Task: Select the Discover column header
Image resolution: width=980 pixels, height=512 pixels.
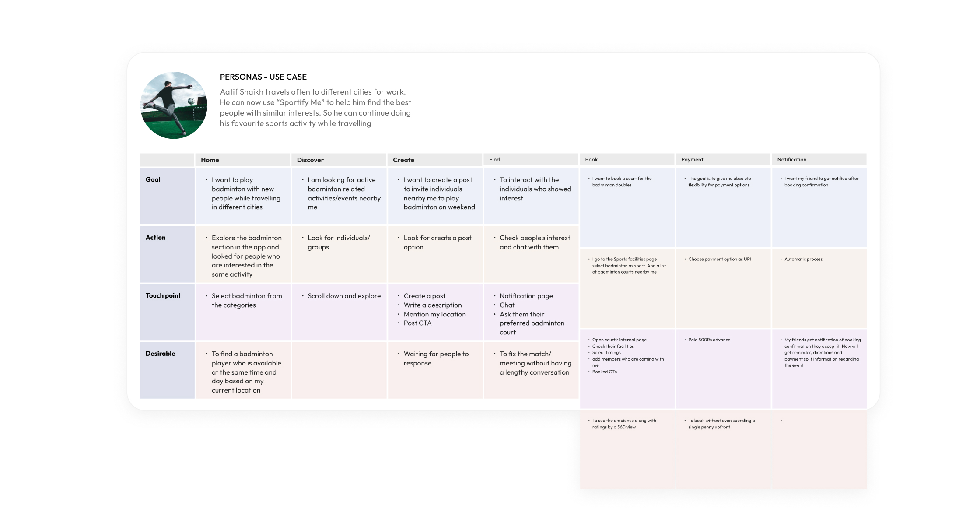Action: pos(310,160)
